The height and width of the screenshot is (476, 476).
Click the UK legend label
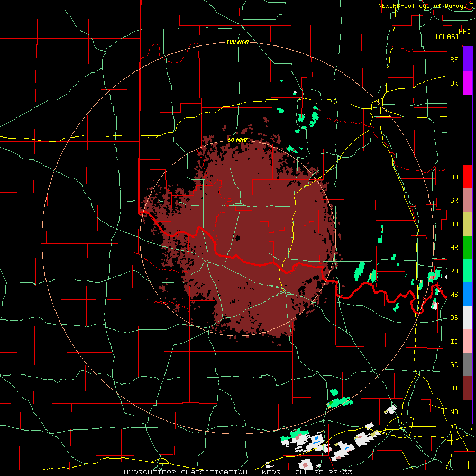[x=454, y=83]
